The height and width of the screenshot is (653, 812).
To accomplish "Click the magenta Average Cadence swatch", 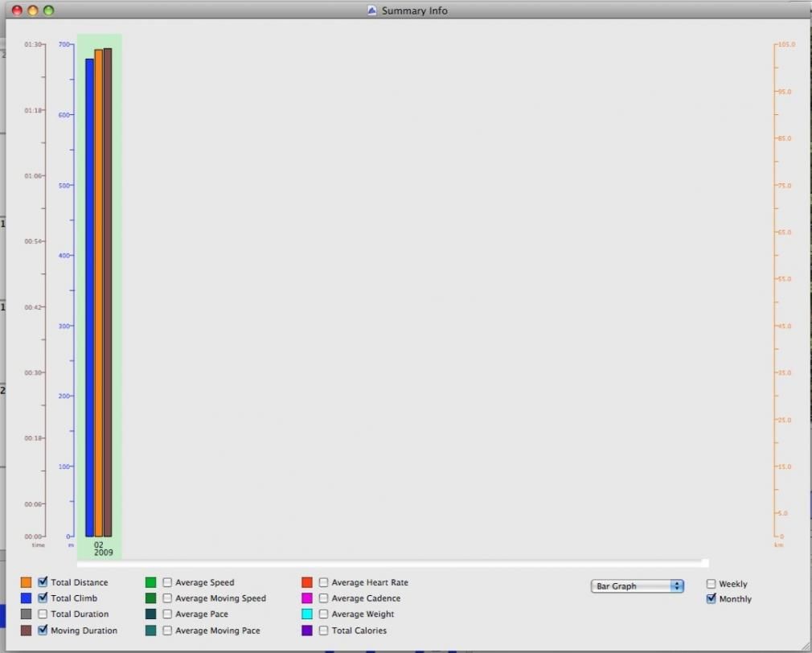I will [x=307, y=598].
